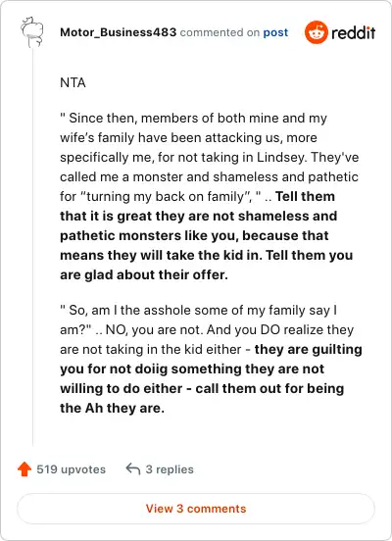Click the bold "they are guilting" phrase
Viewport: 392px width, 541px height.
pyautogui.click(x=308, y=349)
